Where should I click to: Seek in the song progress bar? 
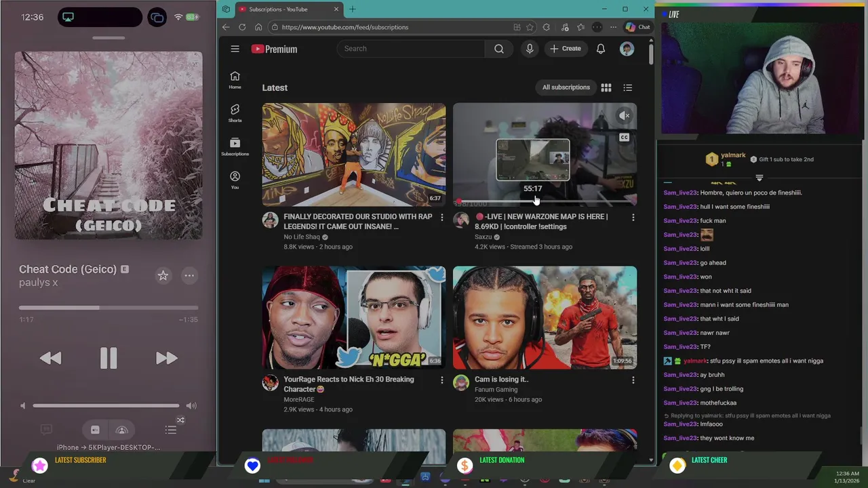click(108, 308)
